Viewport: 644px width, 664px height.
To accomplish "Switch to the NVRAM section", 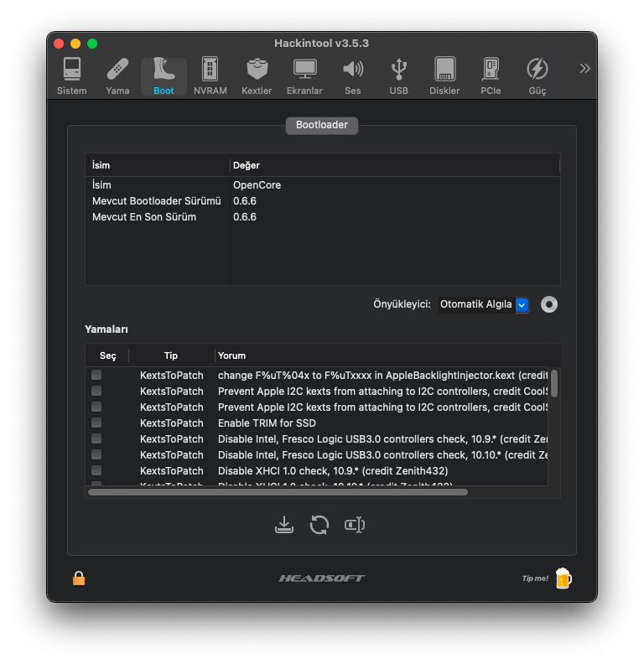I will pyautogui.click(x=210, y=75).
